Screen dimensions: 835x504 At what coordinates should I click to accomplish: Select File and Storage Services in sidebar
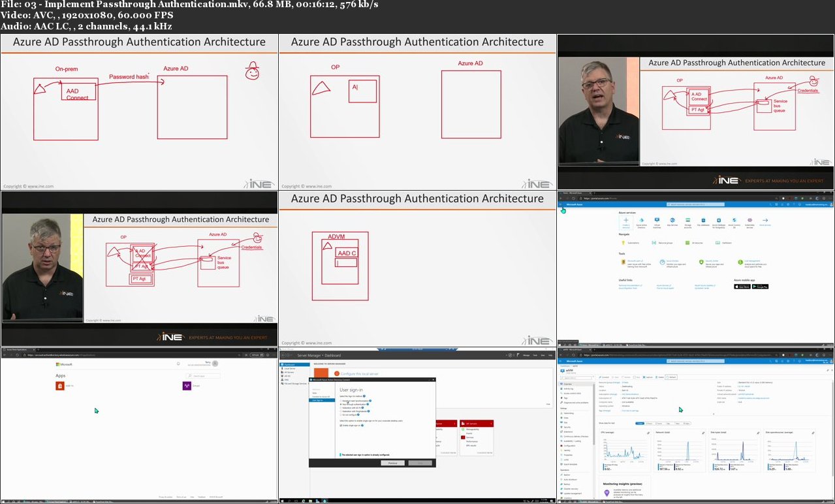click(x=294, y=384)
